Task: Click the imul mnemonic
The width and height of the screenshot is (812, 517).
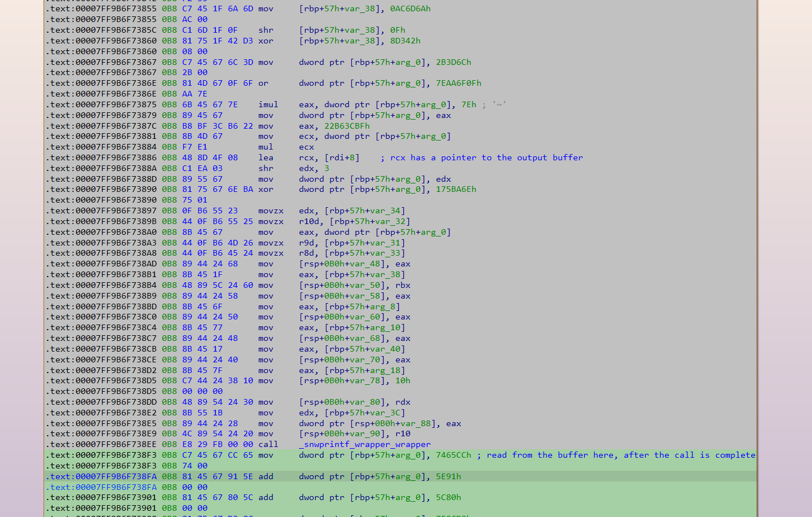Action: [268, 104]
